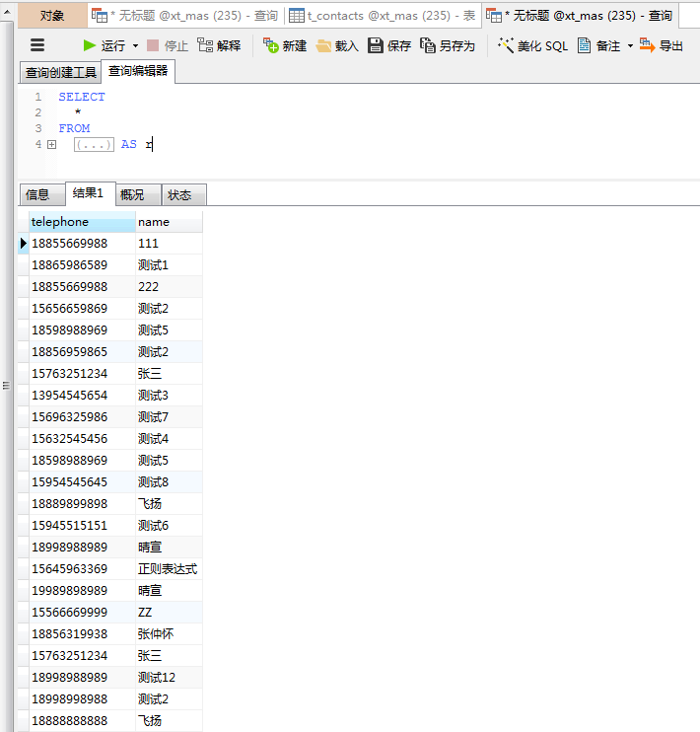Switch to the 对象 tab
Image resolution: width=700 pixels, height=732 pixels.
(52, 16)
